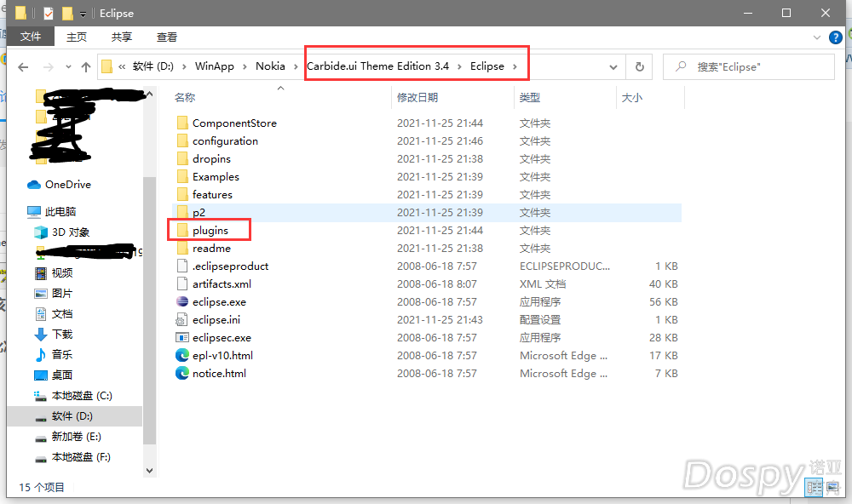Expand the ribbon with the chevron
Viewport: 852px width, 504px height.
pos(817,37)
